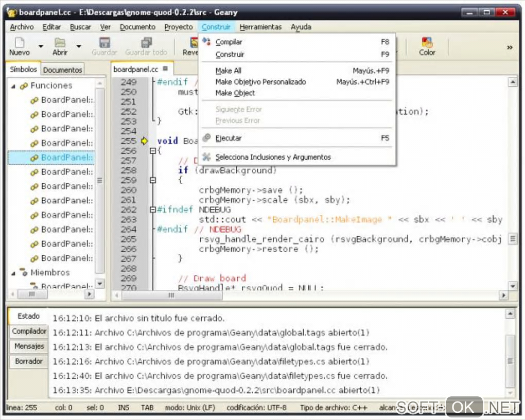Click the Miembros category icon

click(24, 272)
